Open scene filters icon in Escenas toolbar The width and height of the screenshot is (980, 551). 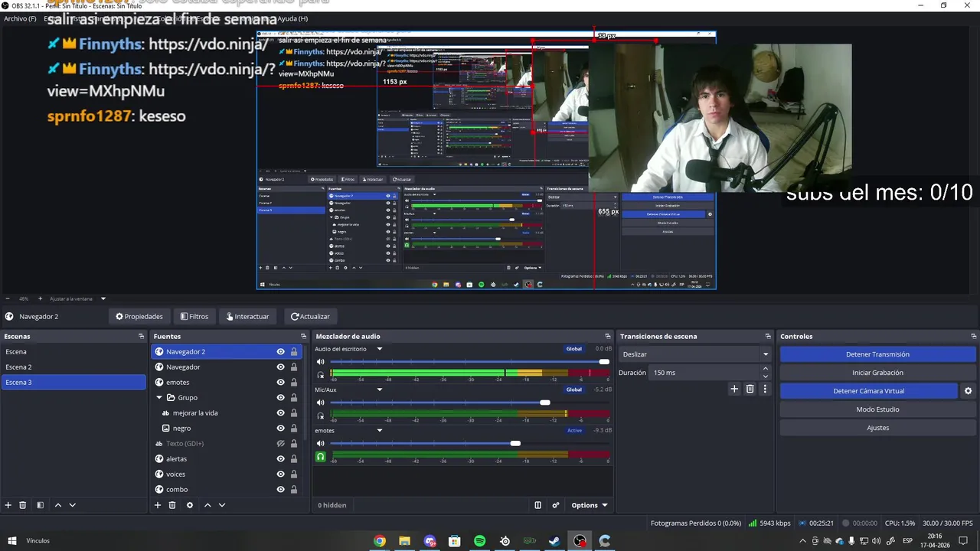40,505
